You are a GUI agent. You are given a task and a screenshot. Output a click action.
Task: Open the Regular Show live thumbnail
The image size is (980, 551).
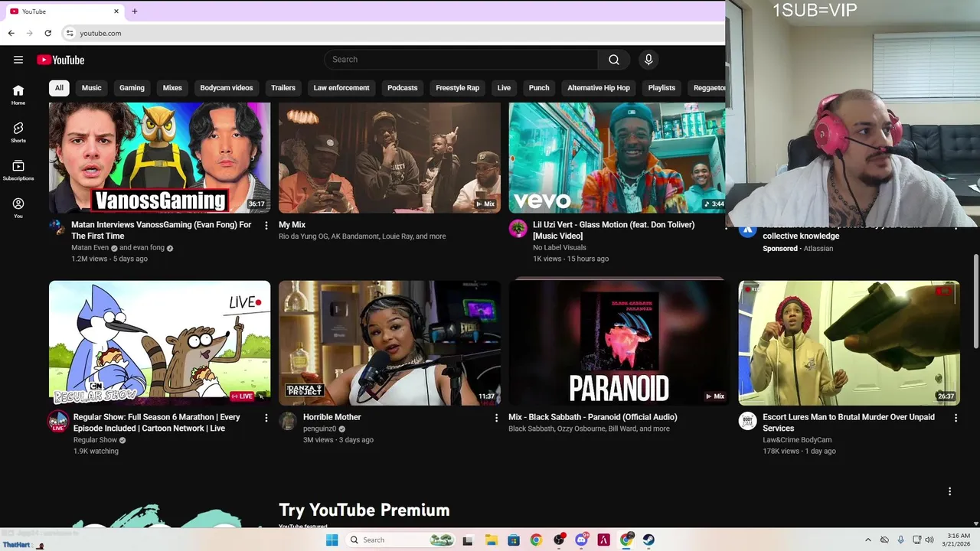tap(159, 343)
